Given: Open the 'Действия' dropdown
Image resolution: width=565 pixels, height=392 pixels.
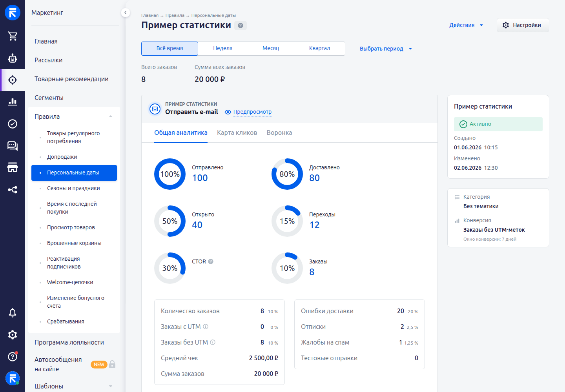Looking at the screenshot, I should coord(466,25).
